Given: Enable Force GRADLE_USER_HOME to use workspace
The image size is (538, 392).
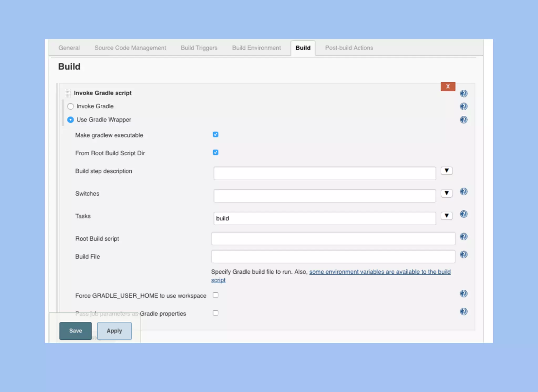Looking at the screenshot, I should tap(215, 295).
